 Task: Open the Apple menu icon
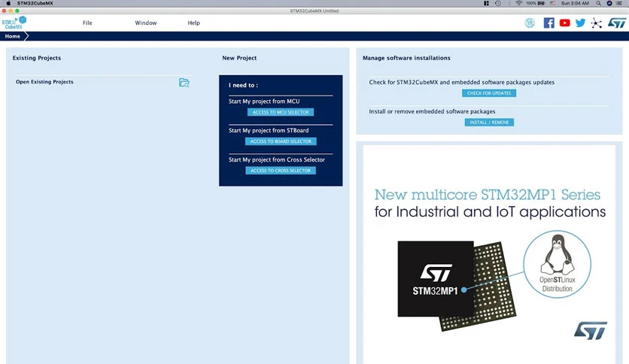point(8,3)
